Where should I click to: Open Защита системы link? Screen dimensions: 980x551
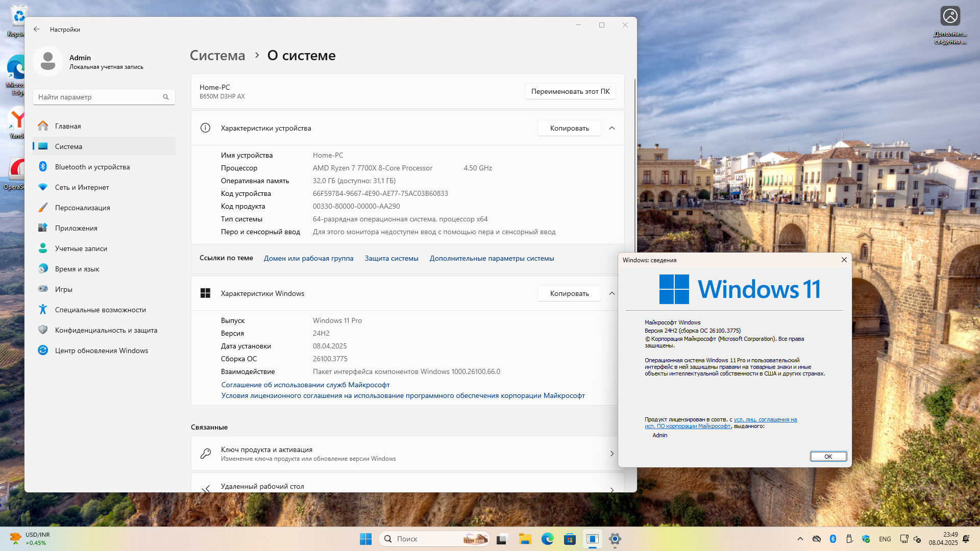click(391, 258)
